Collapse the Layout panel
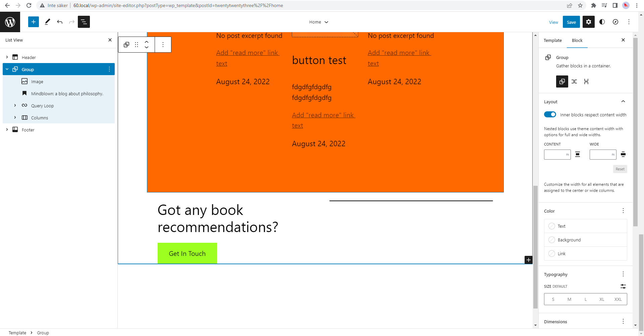 tap(623, 101)
